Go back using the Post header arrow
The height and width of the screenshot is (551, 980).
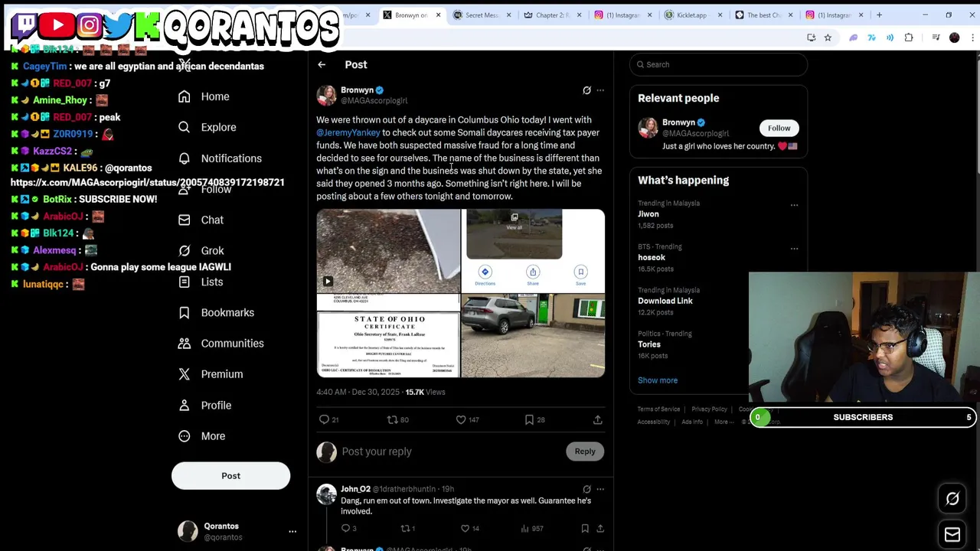click(x=322, y=65)
